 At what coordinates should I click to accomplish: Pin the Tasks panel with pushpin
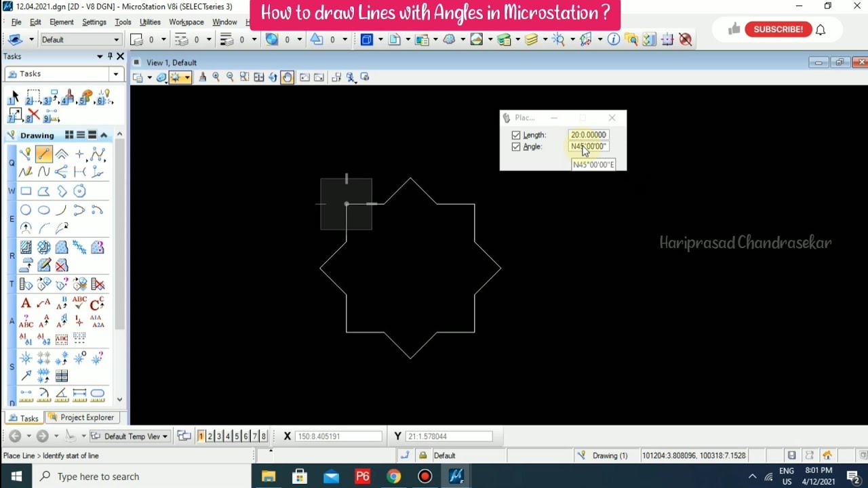click(x=110, y=57)
